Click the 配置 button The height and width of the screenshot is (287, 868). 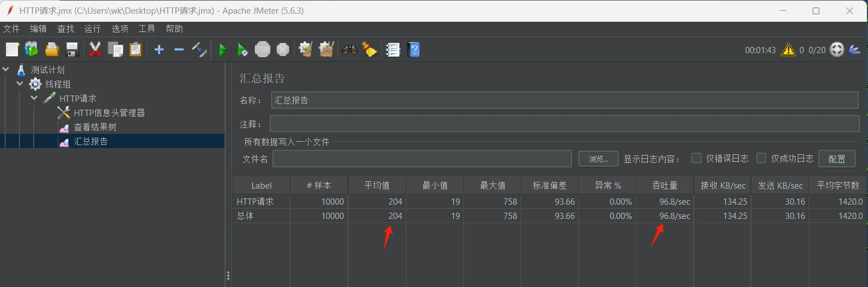click(837, 159)
